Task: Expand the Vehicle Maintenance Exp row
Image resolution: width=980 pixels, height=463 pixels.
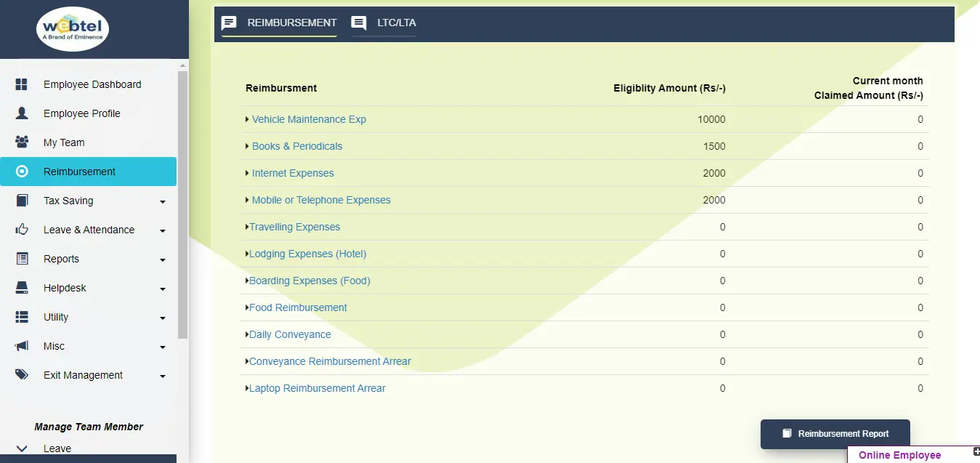Action: click(247, 119)
